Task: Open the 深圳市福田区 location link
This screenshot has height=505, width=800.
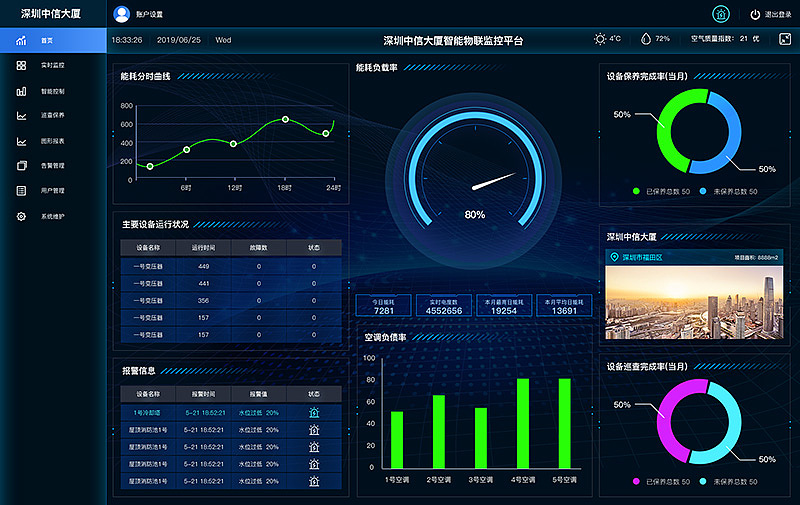Action: point(642,258)
